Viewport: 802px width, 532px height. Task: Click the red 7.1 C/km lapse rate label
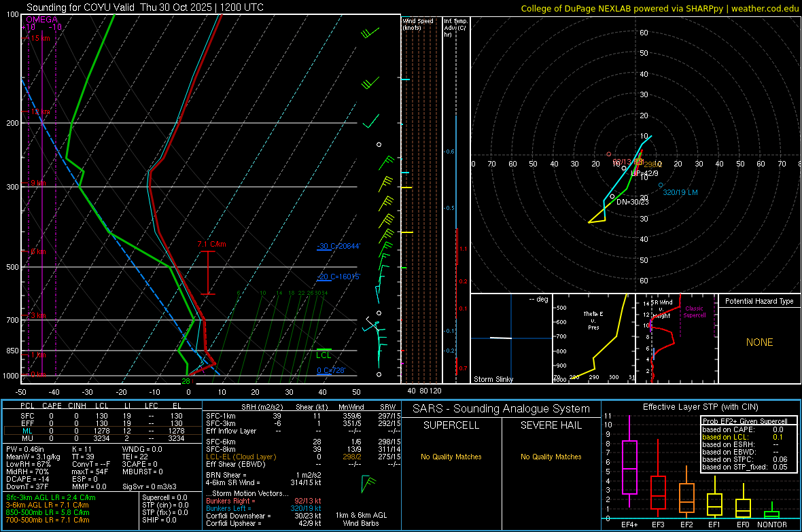tap(212, 244)
